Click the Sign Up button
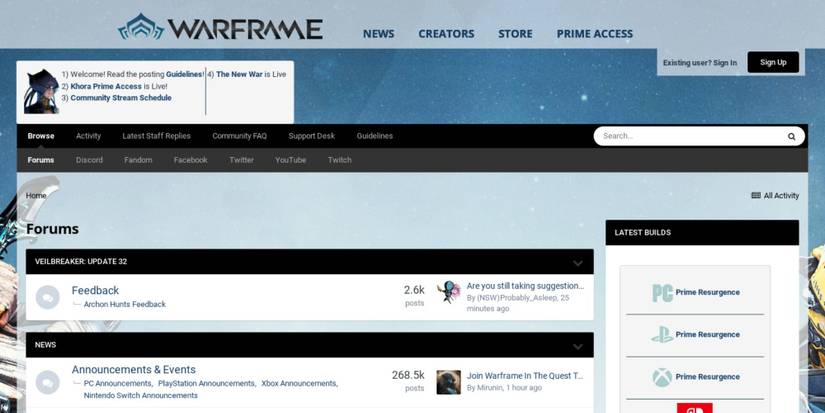This screenshot has width=825, height=413. (x=773, y=62)
